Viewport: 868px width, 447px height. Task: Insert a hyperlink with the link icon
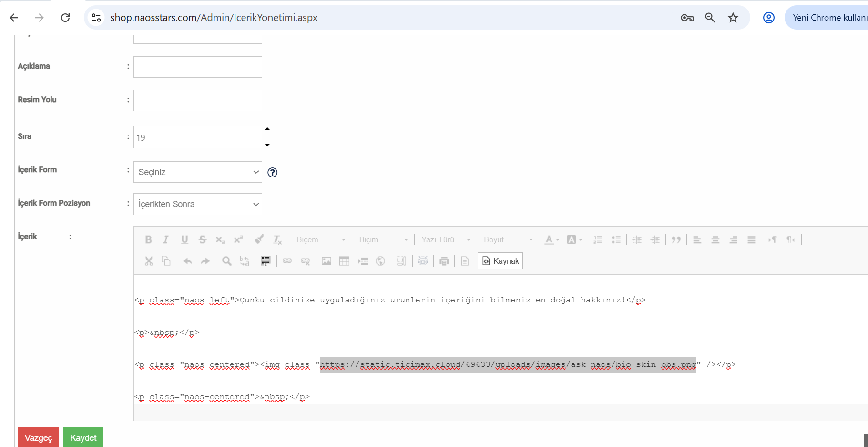tap(287, 261)
